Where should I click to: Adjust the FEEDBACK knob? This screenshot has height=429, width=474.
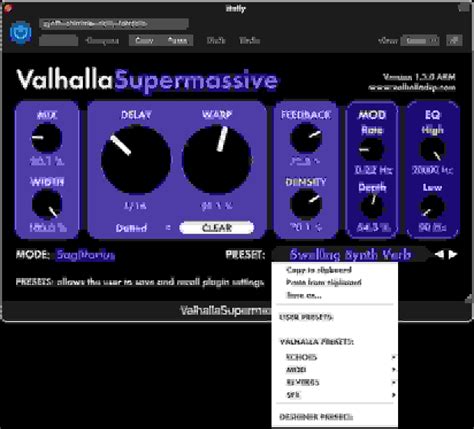click(306, 138)
